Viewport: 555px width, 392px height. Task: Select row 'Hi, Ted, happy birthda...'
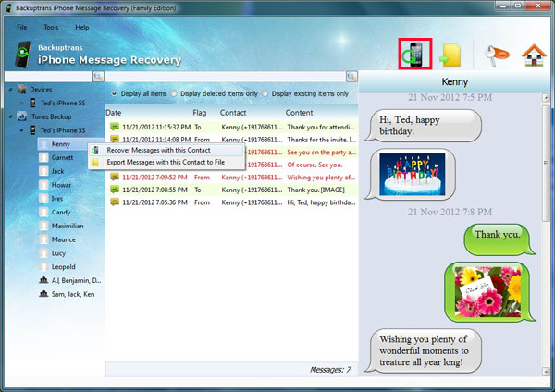click(x=232, y=202)
